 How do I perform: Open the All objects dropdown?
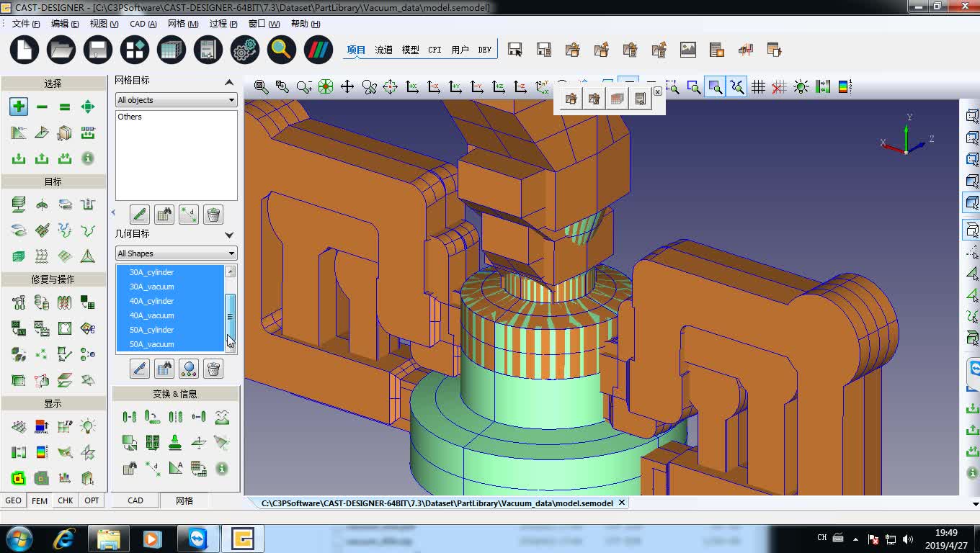(177, 100)
